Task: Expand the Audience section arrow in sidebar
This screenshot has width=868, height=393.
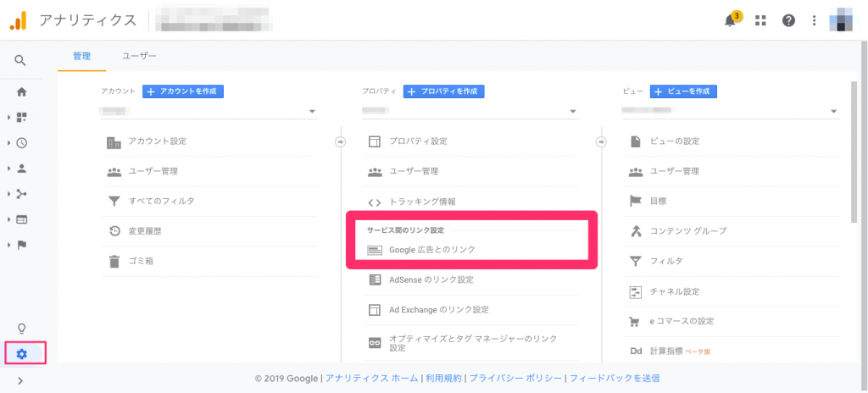Action: tap(8, 169)
